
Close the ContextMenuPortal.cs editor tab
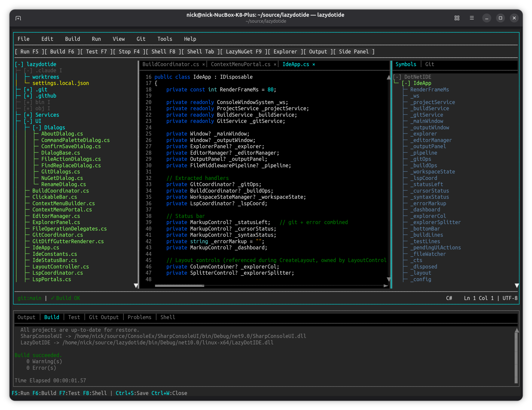point(275,64)
